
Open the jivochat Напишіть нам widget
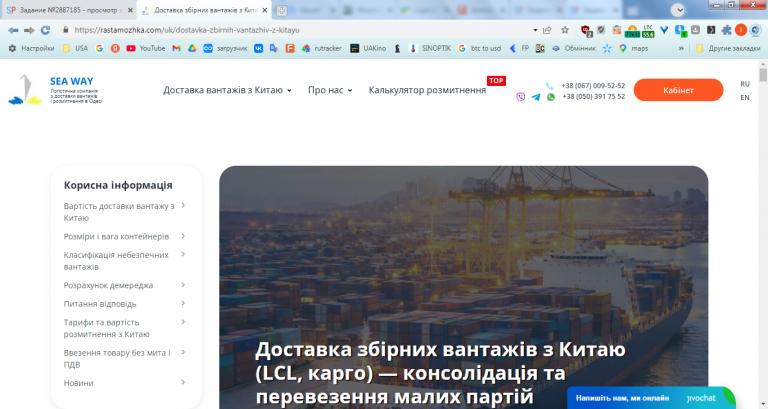point(651,398)
